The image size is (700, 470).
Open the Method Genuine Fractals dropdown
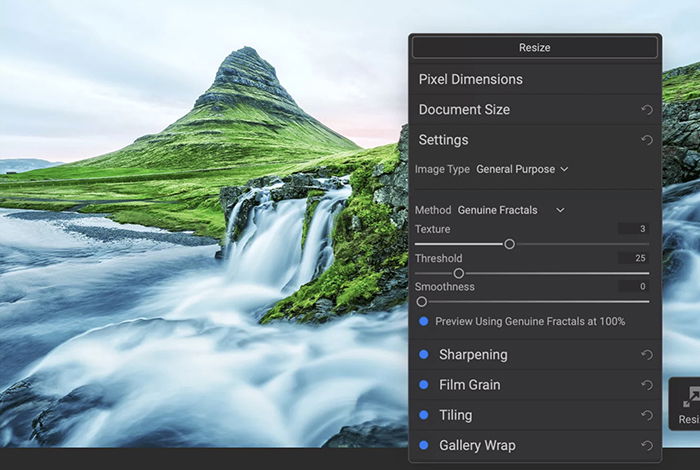(511, 210)
